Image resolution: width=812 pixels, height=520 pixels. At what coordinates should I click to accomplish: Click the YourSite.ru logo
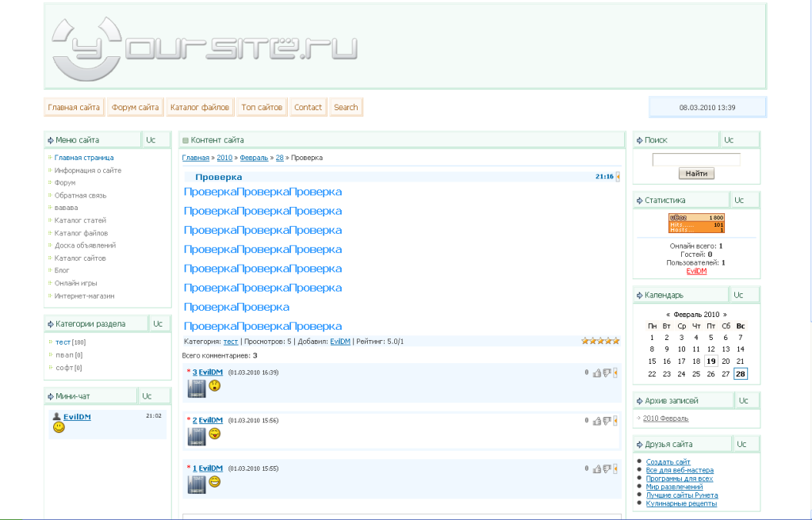pyautogui.click(x=204, y=49)
